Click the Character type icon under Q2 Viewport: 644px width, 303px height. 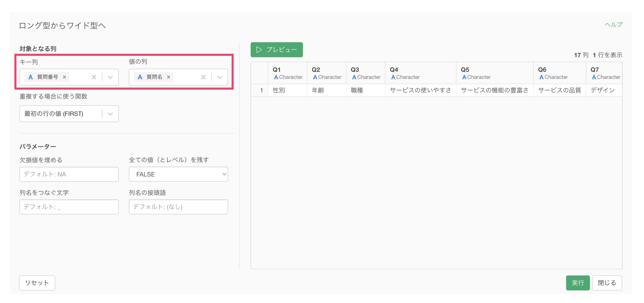coord(315,77)
